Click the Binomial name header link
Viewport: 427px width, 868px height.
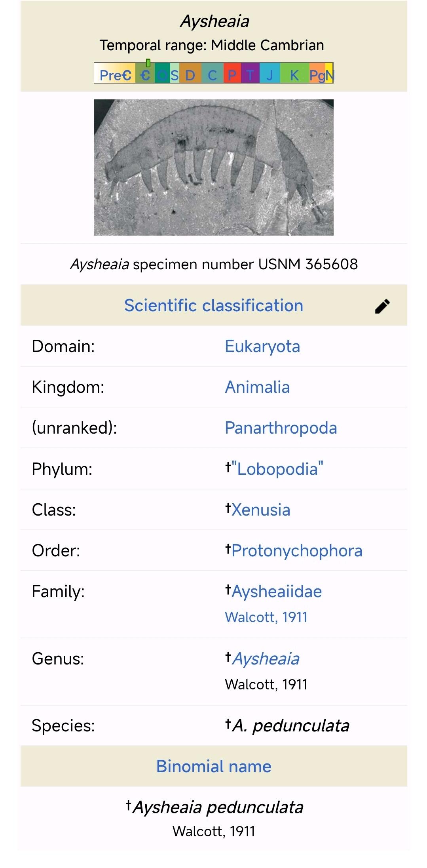click(214, 767)
